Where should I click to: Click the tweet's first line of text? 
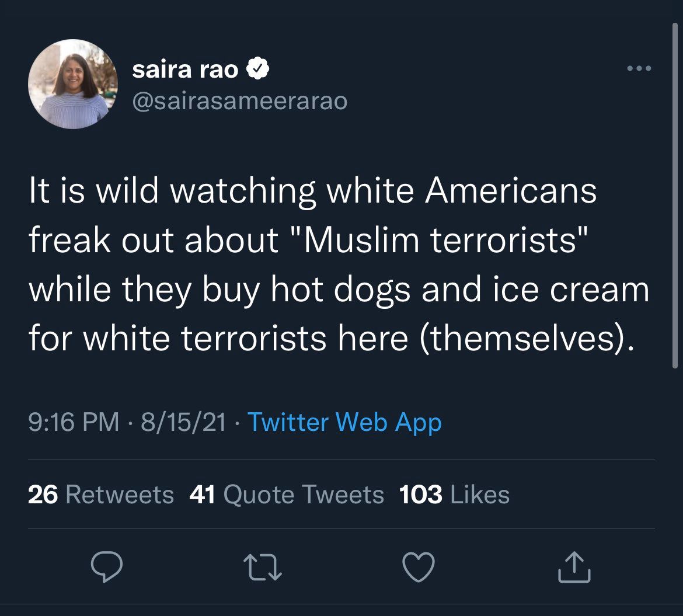pyautogui.click(x=312, y=192)
